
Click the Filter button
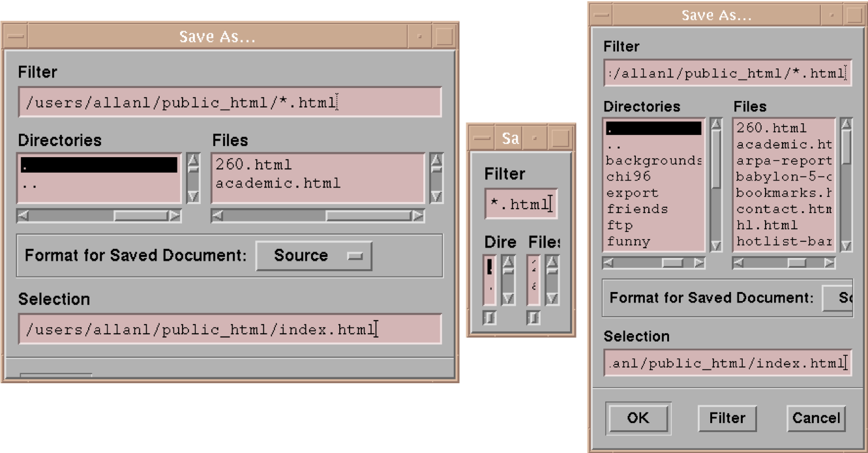click(x=727, y=418)
